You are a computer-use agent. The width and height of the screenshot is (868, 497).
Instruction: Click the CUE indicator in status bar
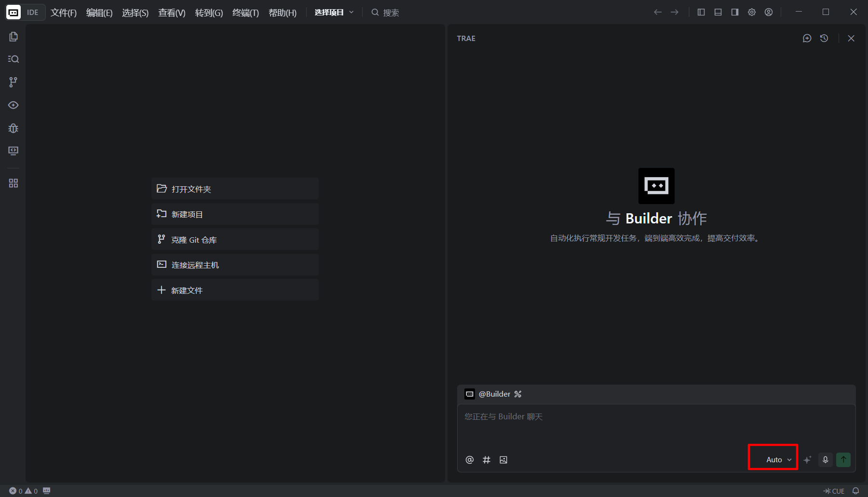pyautogui.click(x=834, y=491)
